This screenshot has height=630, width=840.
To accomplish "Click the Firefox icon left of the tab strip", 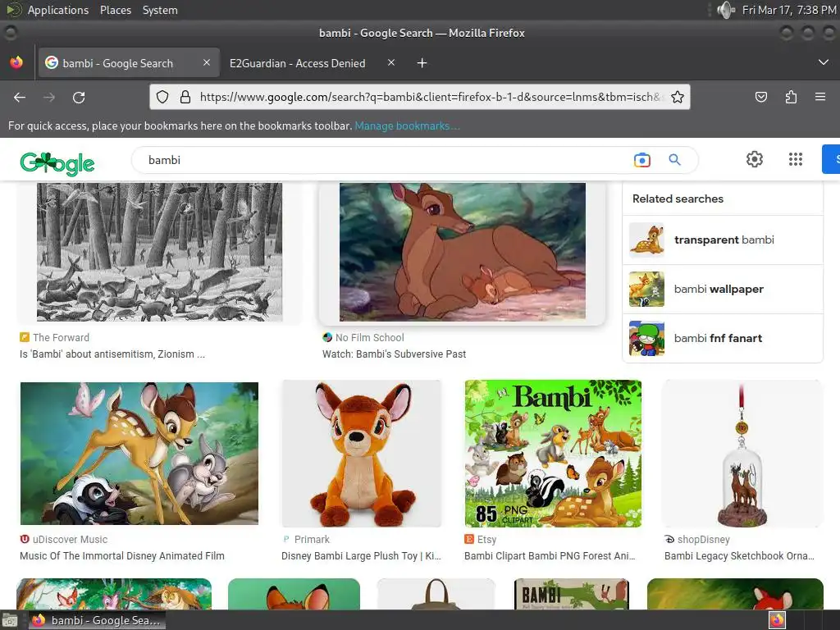I will [16, 62].
